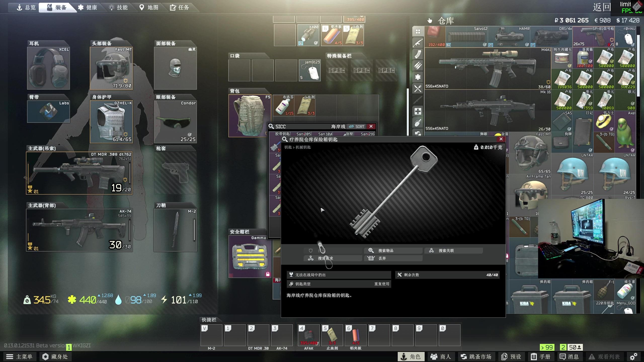Switch to the 总览 overview tab

[x=26, y=8]
